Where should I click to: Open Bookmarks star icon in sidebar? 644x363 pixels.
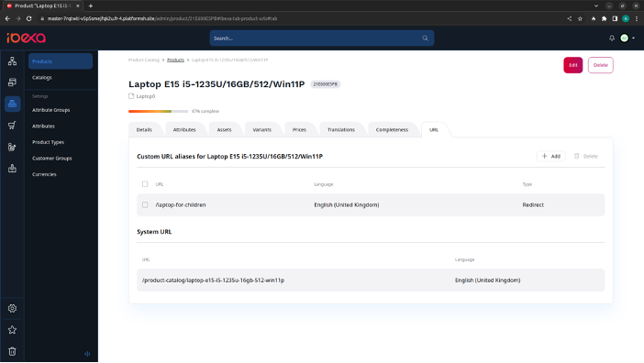tap(12, 330)
